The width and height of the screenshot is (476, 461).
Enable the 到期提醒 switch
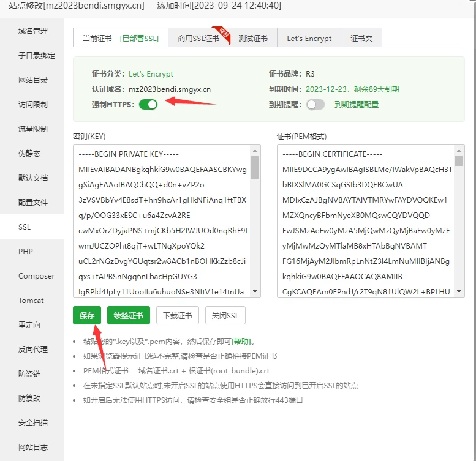[315, 105]
